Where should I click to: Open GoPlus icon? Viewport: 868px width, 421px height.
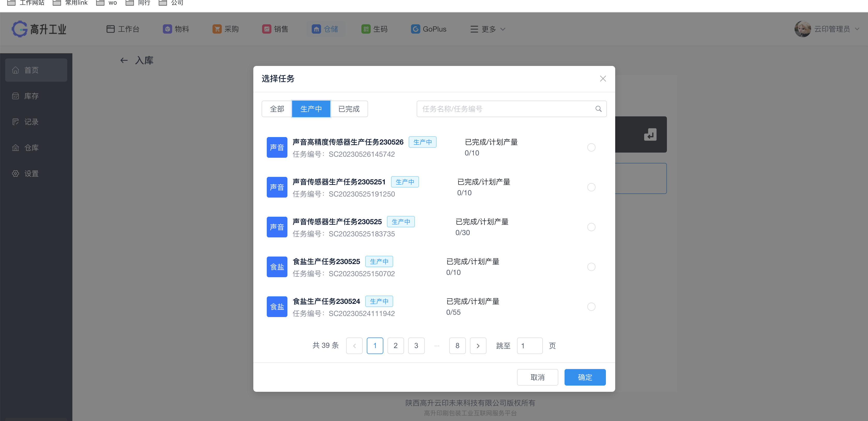(x=415, y=29)
